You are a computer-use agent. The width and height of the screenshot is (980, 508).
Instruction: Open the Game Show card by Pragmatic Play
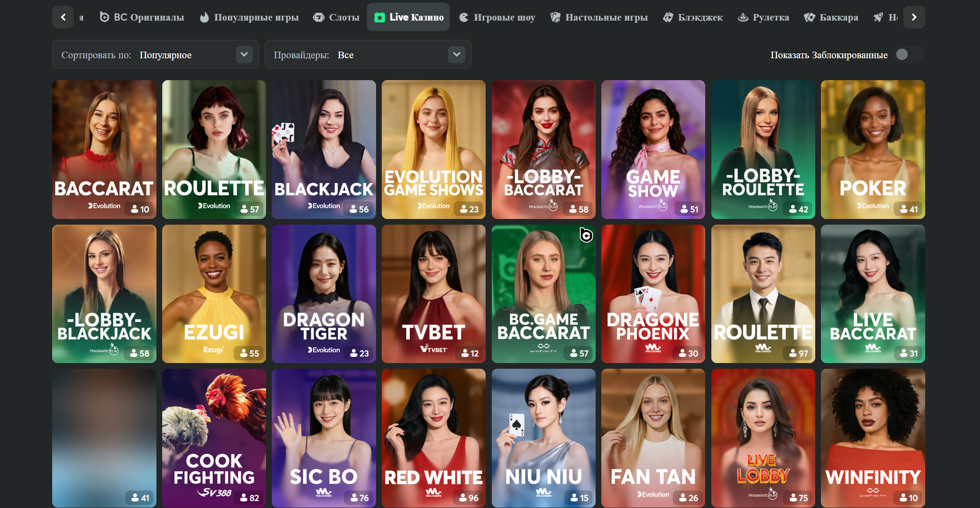click(x=653, y=149)
